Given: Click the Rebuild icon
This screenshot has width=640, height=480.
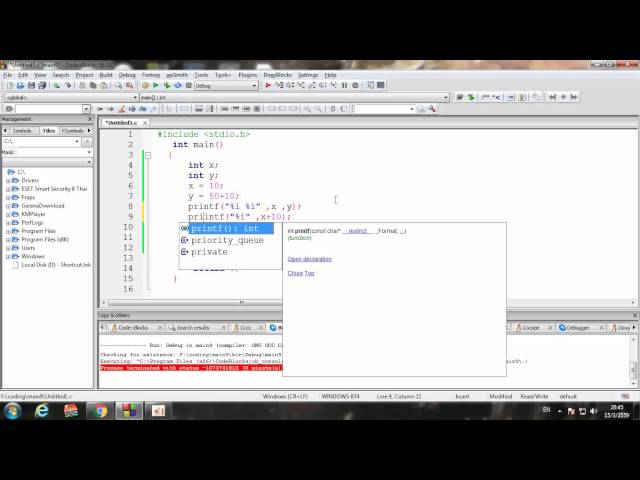Looking at the screenshot, I should click(x=178, y=85).
